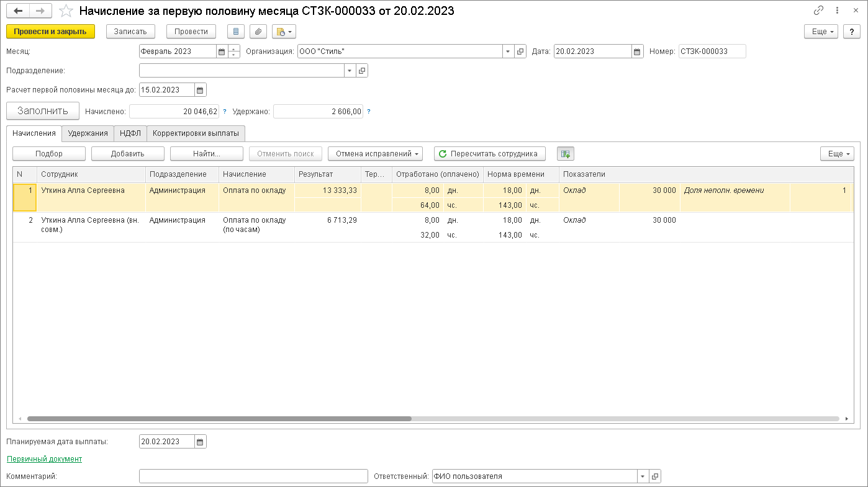This screenshot has width=868, height=487.
Task: Open help with the ? button
Action: 852,32
